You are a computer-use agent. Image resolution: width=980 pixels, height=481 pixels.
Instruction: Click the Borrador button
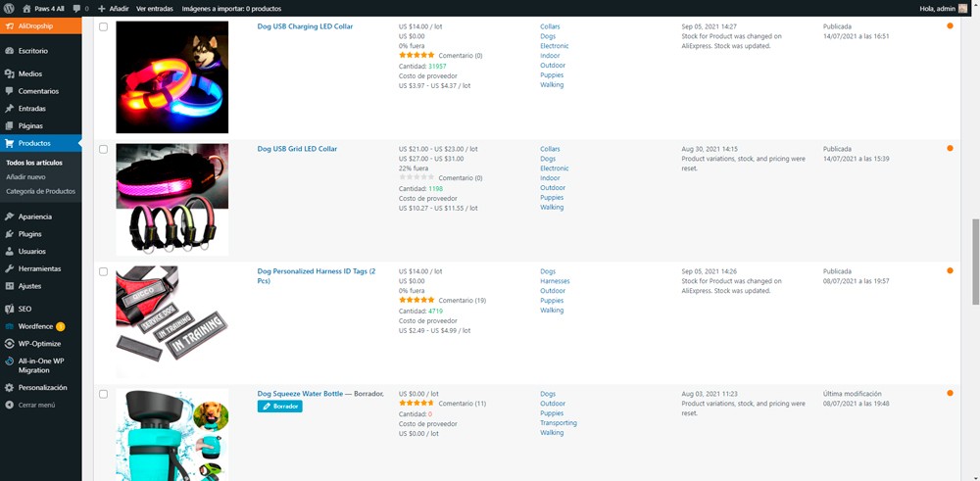[x=280, y=407]
